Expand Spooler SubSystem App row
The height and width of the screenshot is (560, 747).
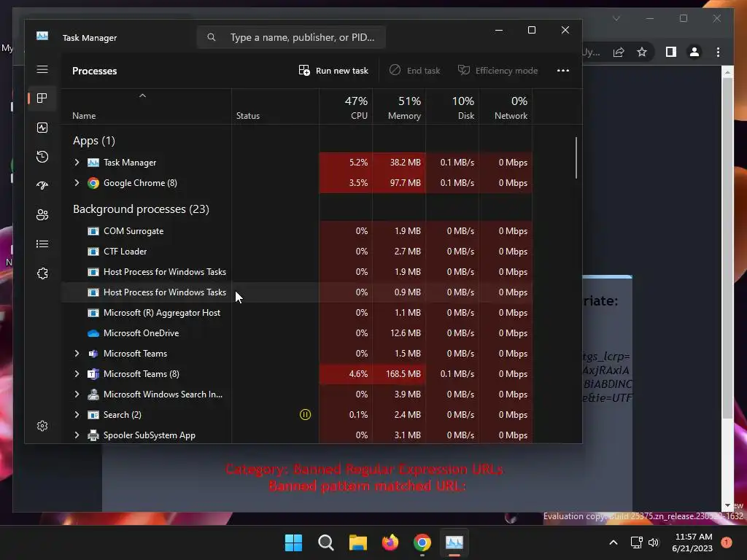pos(77,435)
